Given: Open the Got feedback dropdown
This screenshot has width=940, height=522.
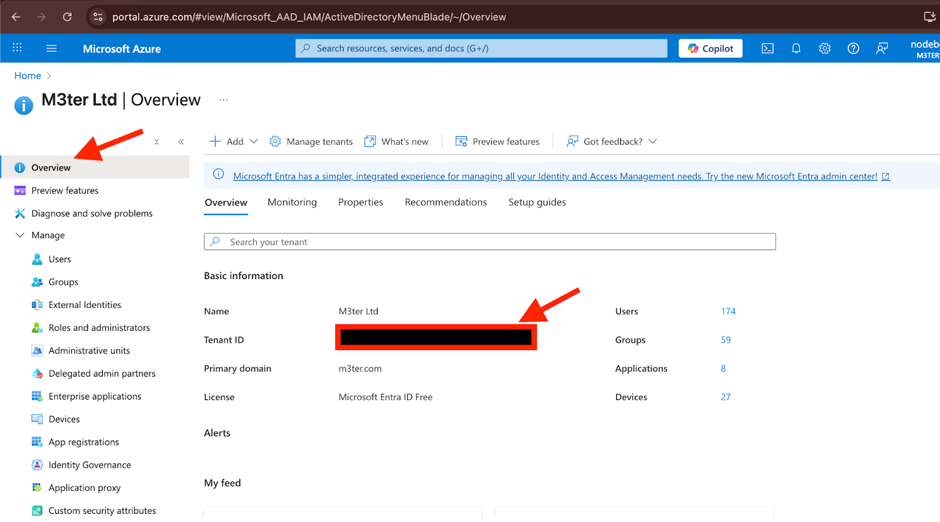Looking at the screenshot, I should (611, 142).
